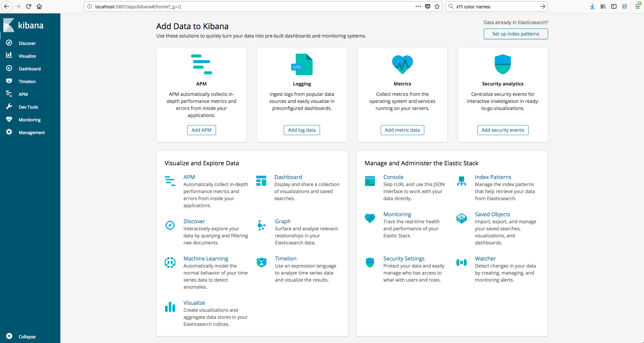Select Discover label in sidebar menu

[x=27, y=43]
